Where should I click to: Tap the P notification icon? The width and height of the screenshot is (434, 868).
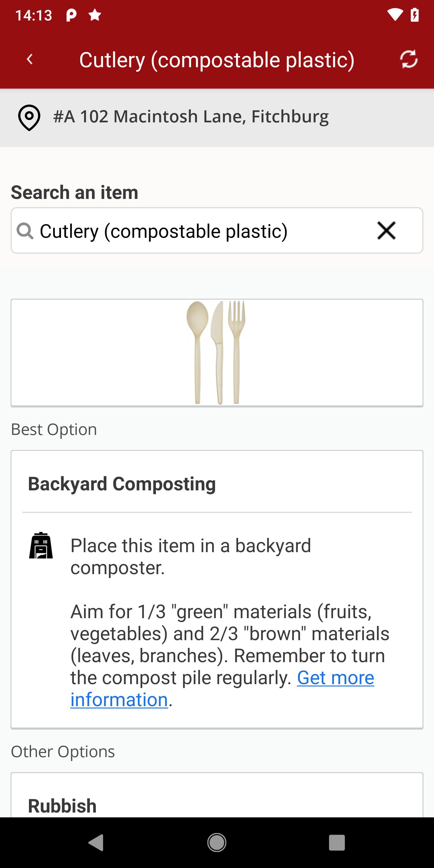point(71,15)
